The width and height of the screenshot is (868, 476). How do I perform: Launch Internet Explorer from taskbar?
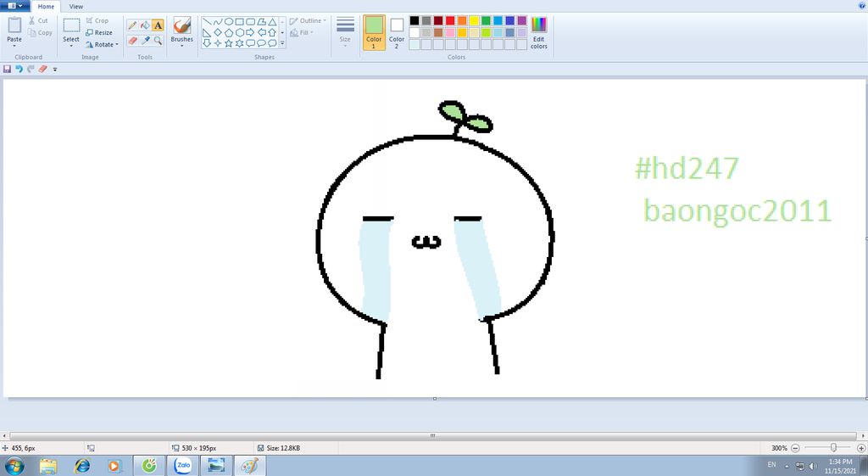(x=82, y=466)
